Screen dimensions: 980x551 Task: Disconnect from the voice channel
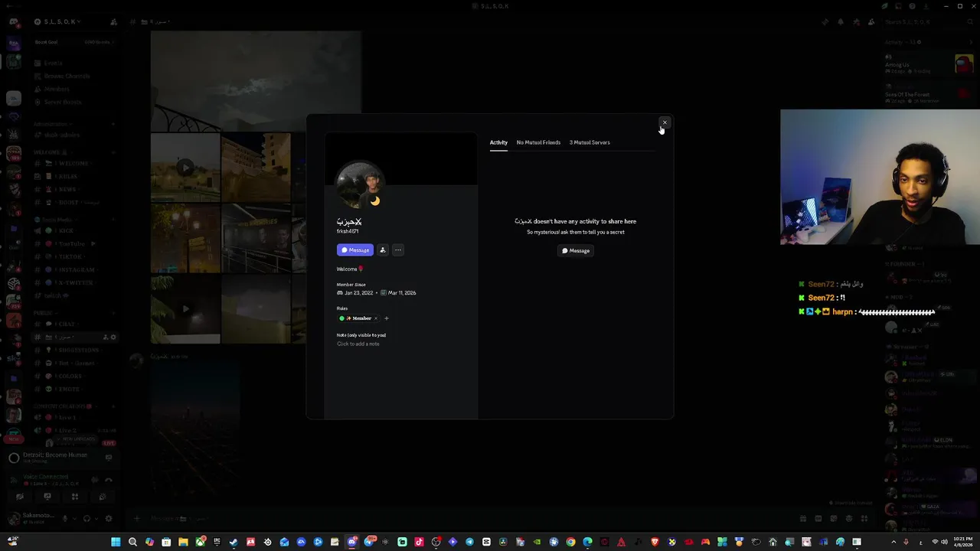coord(109,480)
